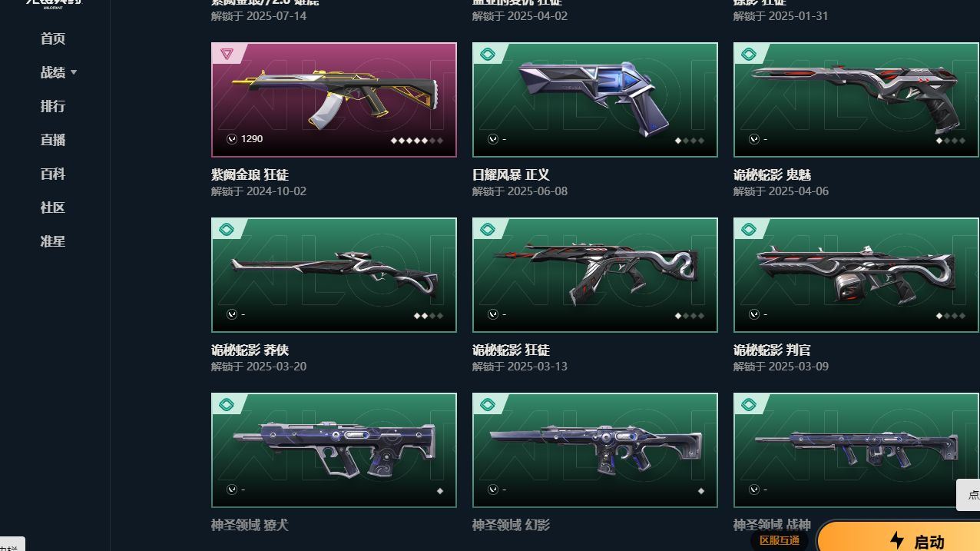
Task: Open the 神圣领域 幻影 skin thumbnail
Action: [x=595, y=450]
